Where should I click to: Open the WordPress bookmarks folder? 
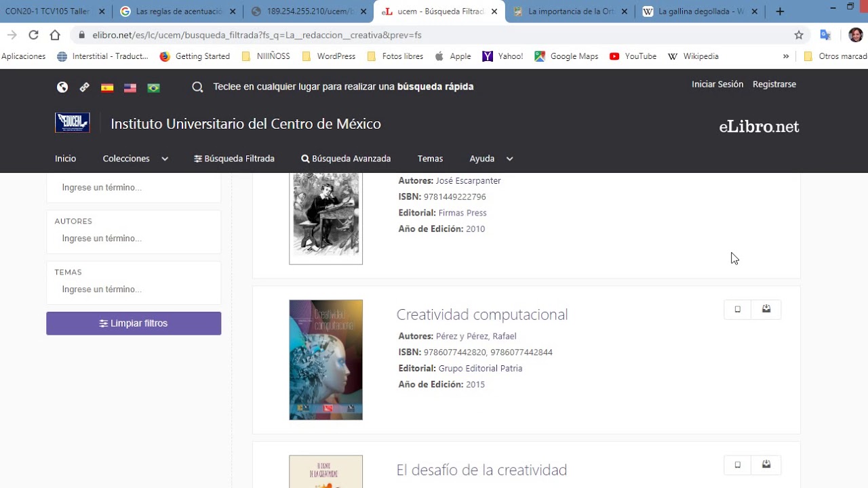click(x=329, y=56)
